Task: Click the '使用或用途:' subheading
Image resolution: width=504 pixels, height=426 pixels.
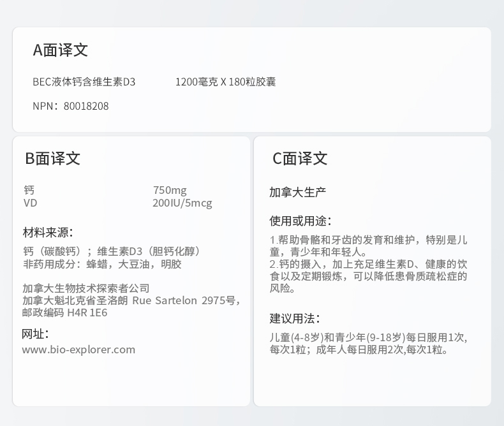Action: point(300,221)
